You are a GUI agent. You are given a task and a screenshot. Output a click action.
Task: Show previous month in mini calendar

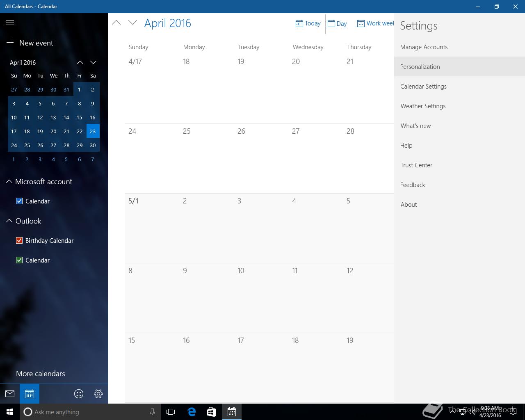click(80, 62)
